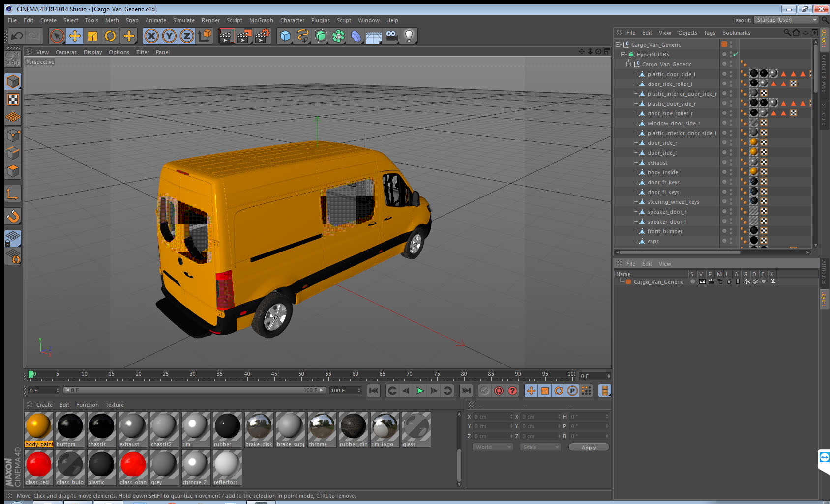
Task: Click the Apply button in coordinates
Action: click(589, 447)
